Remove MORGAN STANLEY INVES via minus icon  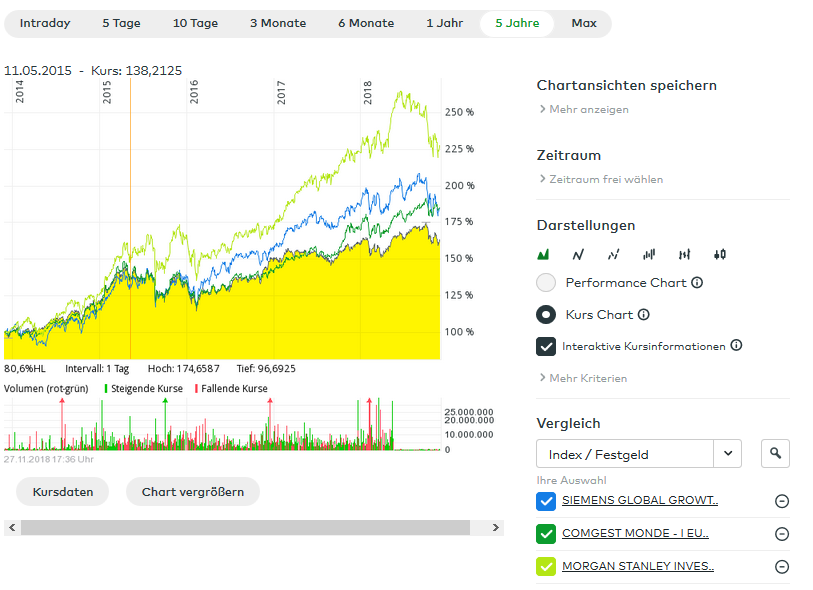click(782, 567)
